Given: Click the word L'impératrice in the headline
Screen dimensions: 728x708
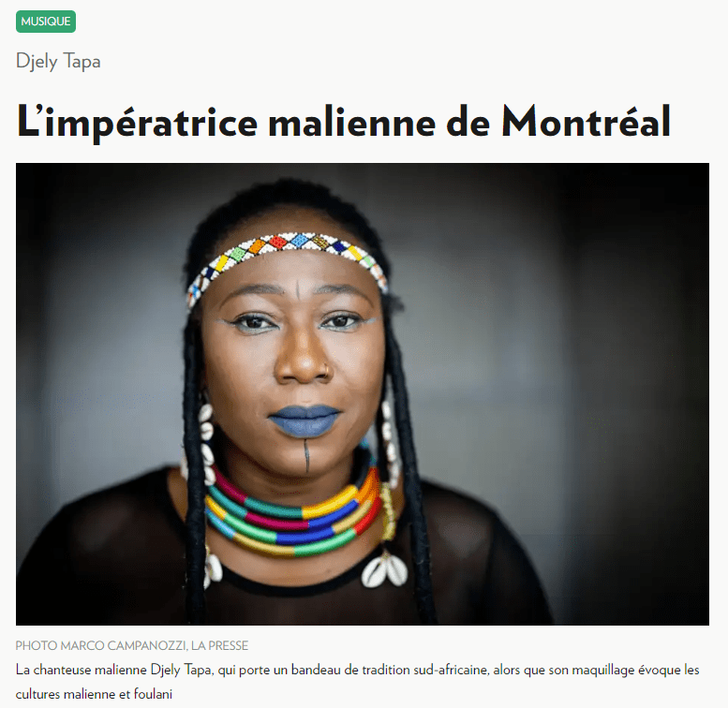Looking at the screenshot, I should point(137,123).
